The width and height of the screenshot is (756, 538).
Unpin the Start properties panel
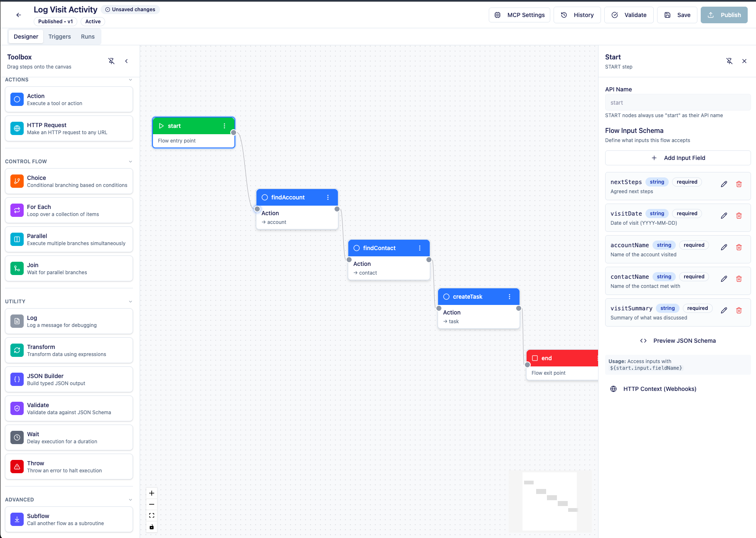coord(729,61)
